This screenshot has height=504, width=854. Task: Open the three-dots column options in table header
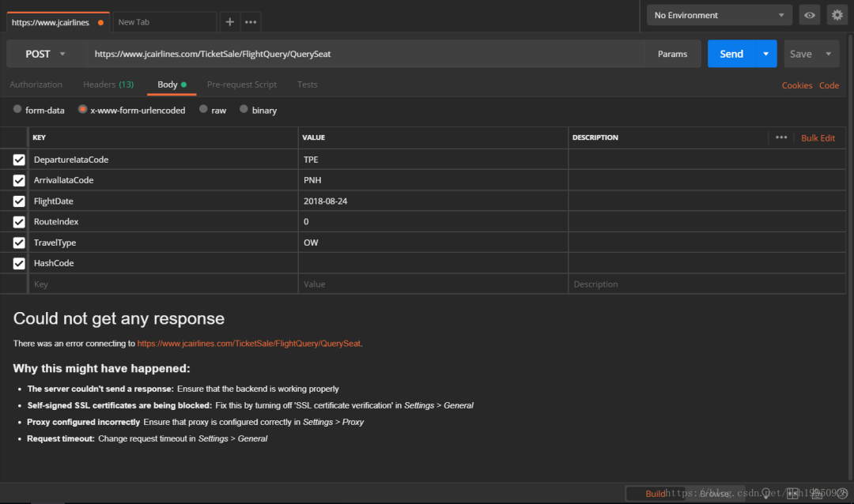[x=781, y=137]
